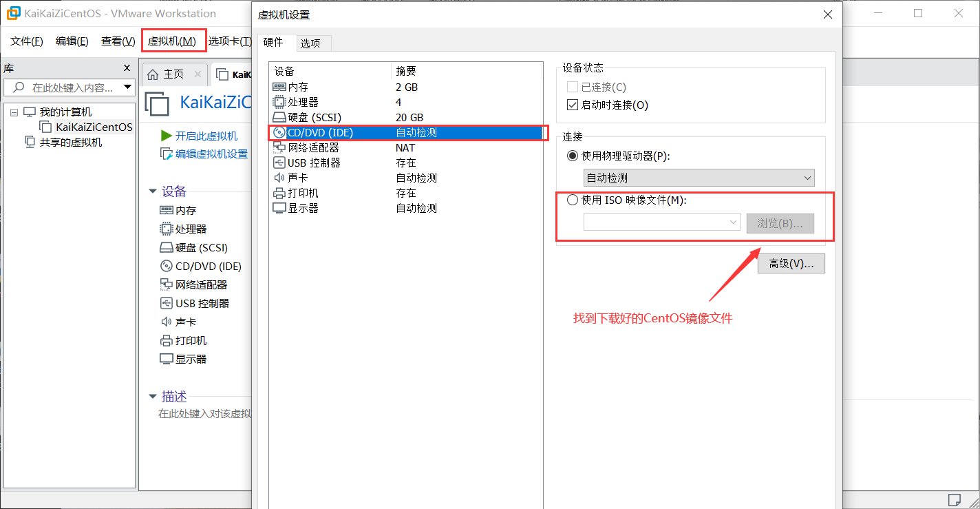Click the home icon on the 主页 tab
Image resolution: width=980 pixels, height=509 pixels.
153,74
